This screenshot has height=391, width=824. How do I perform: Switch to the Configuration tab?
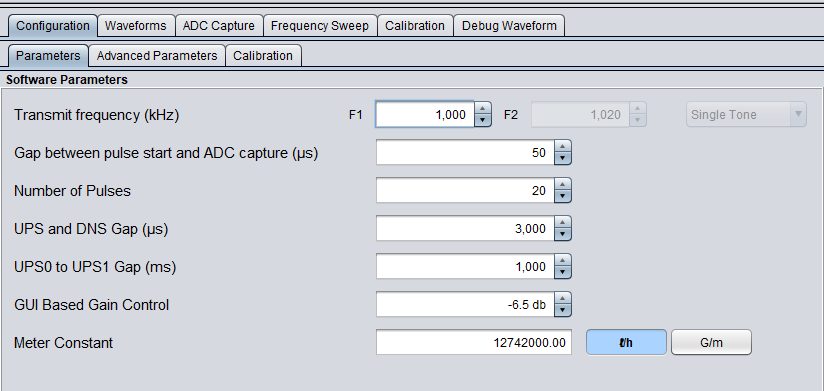click(x=53, y=26)
